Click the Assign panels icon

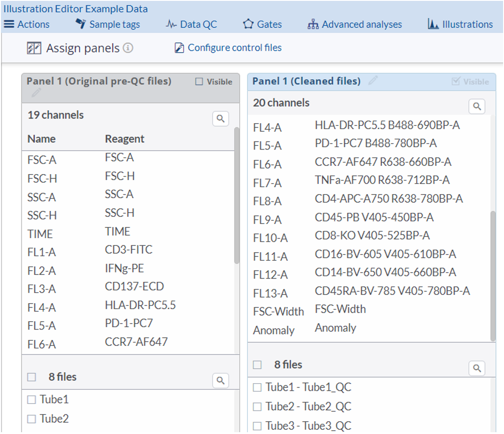[x=34, y=48]
